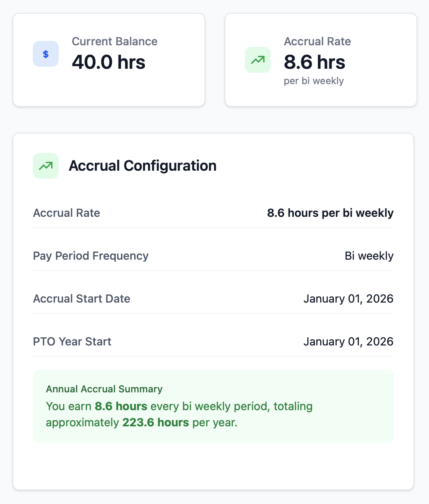Click the bold 8.6 hours in summary text
This screenshot has width=429, height=504.
[x=121, y=407]
